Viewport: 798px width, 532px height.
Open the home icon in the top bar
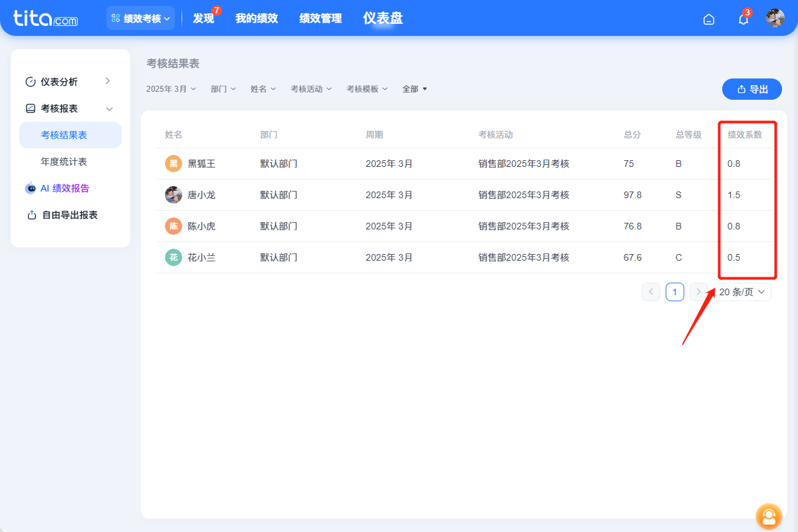tap(708, 19)
